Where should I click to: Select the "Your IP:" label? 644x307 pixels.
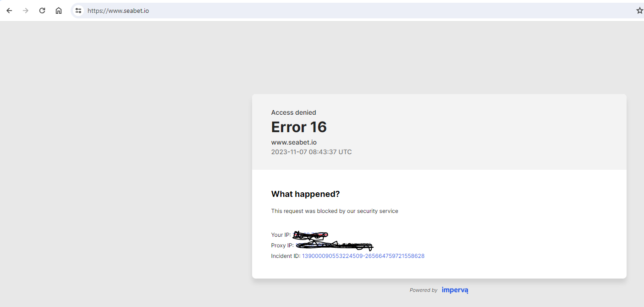pos(281,235)
